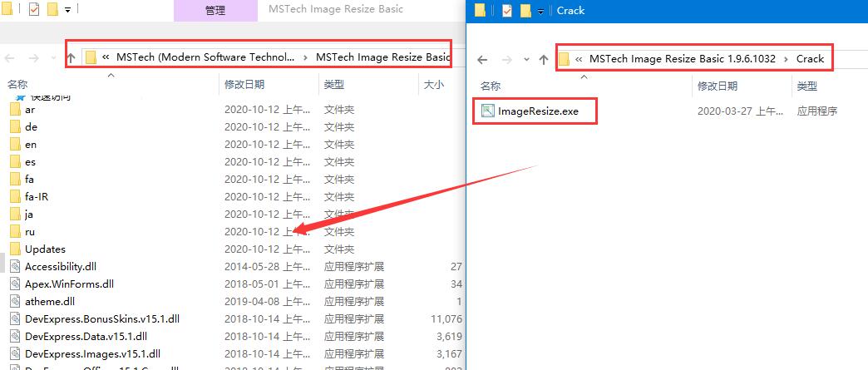Sort by 名称 column in left window
The width and height of the screenshot is (868, 370).
[x=17, y=84]
